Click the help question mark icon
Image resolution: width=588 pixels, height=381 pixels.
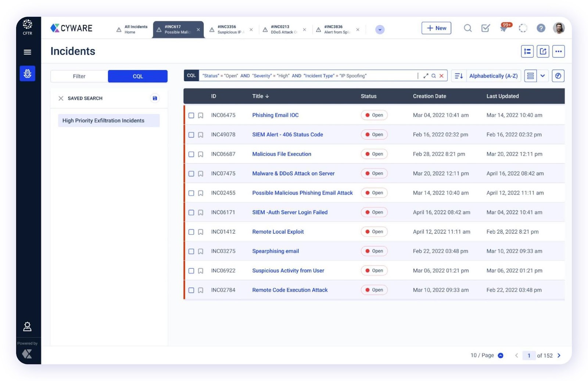coord(541,28)
